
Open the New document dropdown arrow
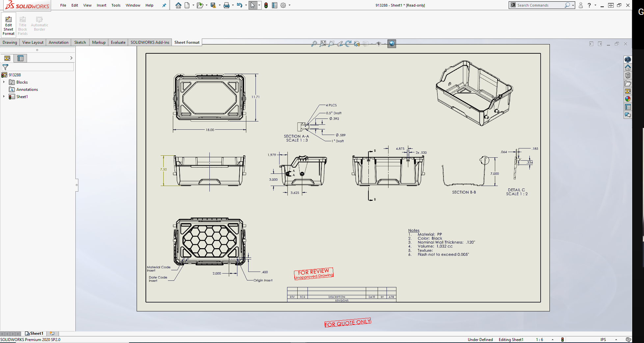[x=193, y=5]
